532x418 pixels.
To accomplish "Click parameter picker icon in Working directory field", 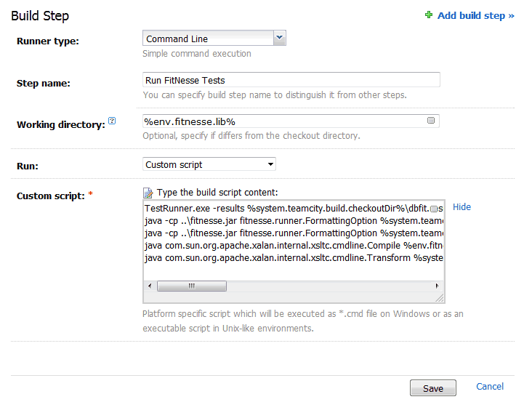I will tap(431, 121).
